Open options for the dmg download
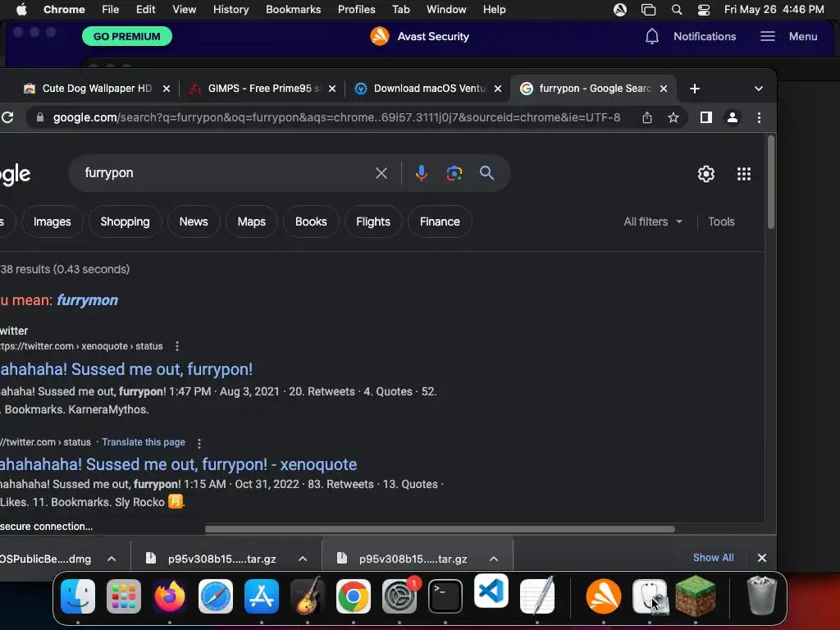This screenshot has width=840, height=630. (112, 559)
